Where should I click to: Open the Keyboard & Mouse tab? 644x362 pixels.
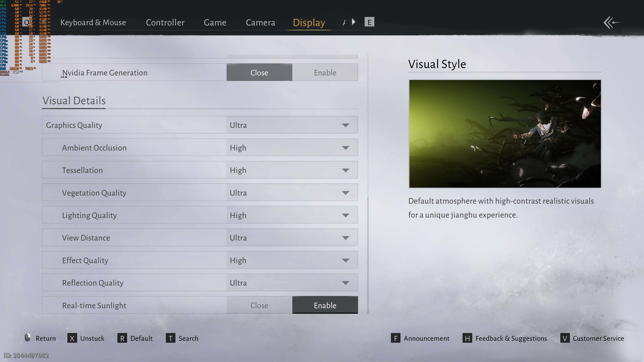click(x=93, y=22)
